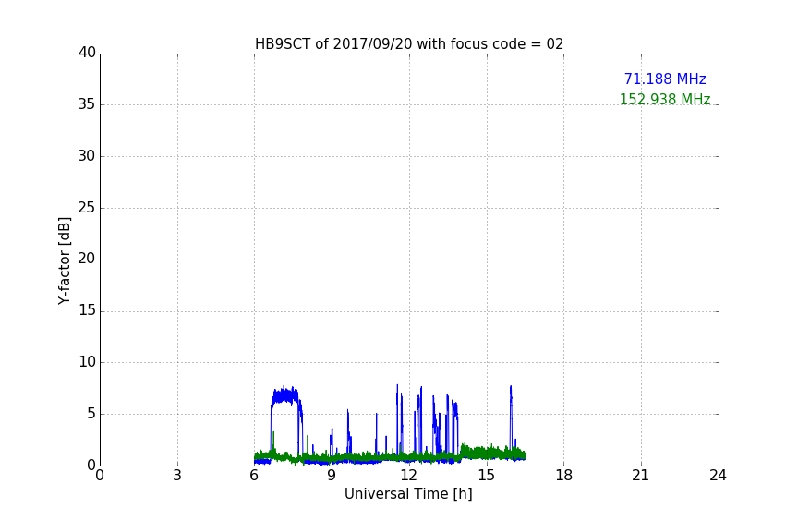The width and height of the screenshot is (798, 532).
Task: Click the isolated blue spike near 16 h
Action: click(x=511, y=420)
